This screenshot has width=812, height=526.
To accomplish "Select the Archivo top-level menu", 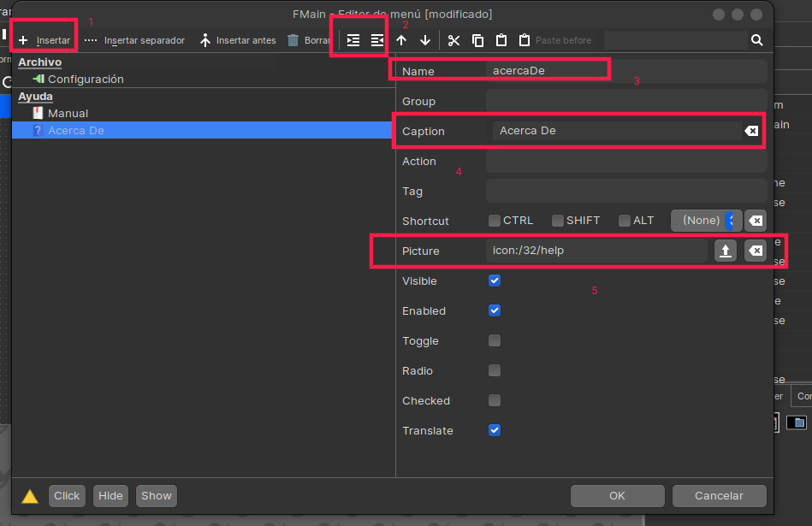I will [x=39, y=62].
